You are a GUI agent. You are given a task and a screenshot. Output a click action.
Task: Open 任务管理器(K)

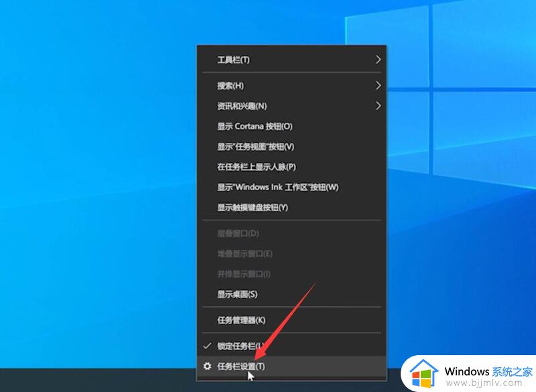click(291, 320)
